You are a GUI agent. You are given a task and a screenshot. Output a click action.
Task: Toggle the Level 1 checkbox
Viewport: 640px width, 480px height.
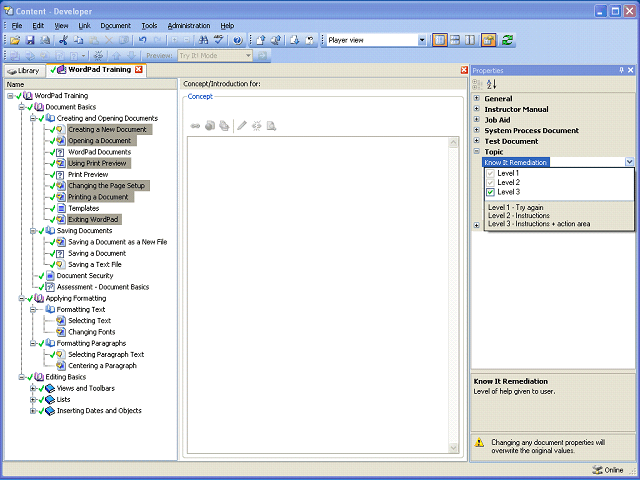coord(491,173)
